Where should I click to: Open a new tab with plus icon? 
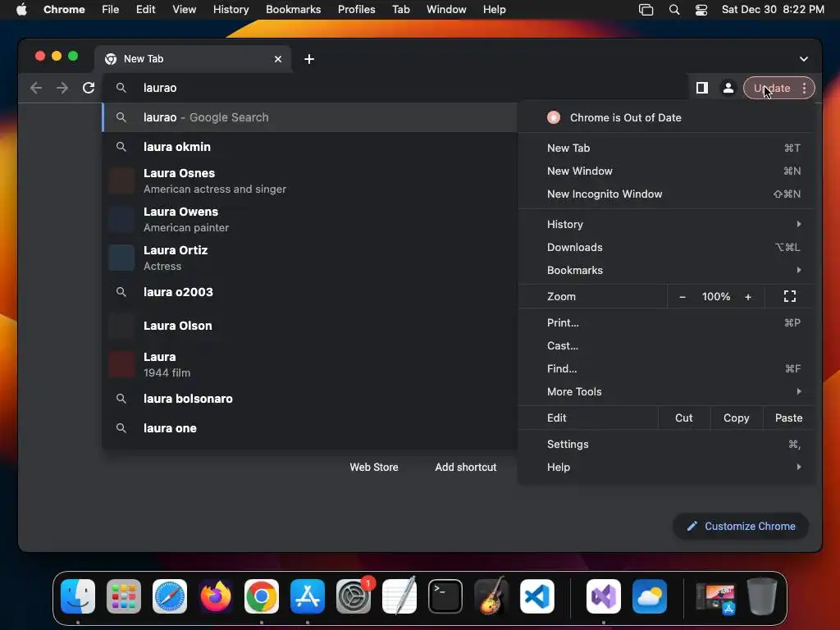[309, 59]
